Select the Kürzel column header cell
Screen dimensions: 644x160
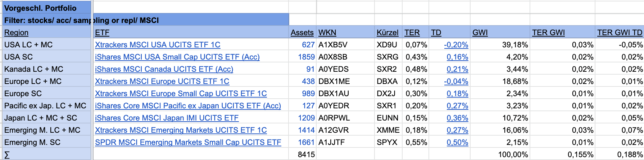[387, 33]
